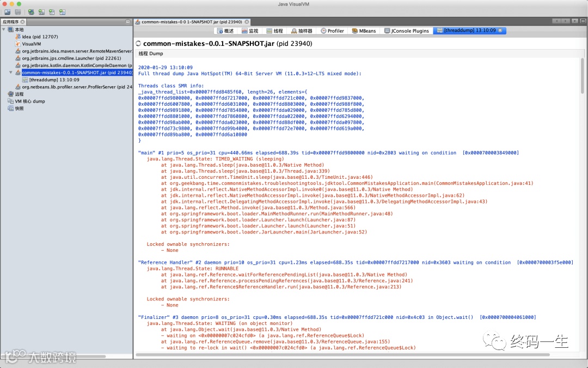Open the JConsole Plugins tab
This screenshot has height=368, width=588.
(407, 31)
